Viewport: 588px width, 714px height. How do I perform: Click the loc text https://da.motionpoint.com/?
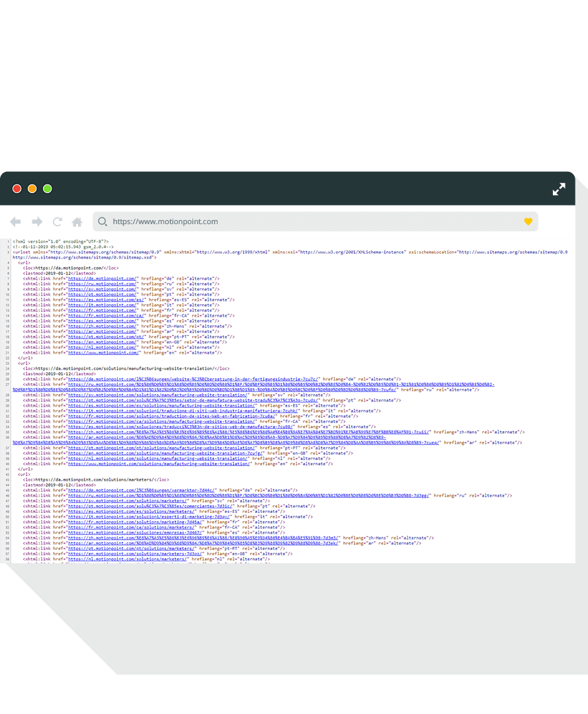69,268
